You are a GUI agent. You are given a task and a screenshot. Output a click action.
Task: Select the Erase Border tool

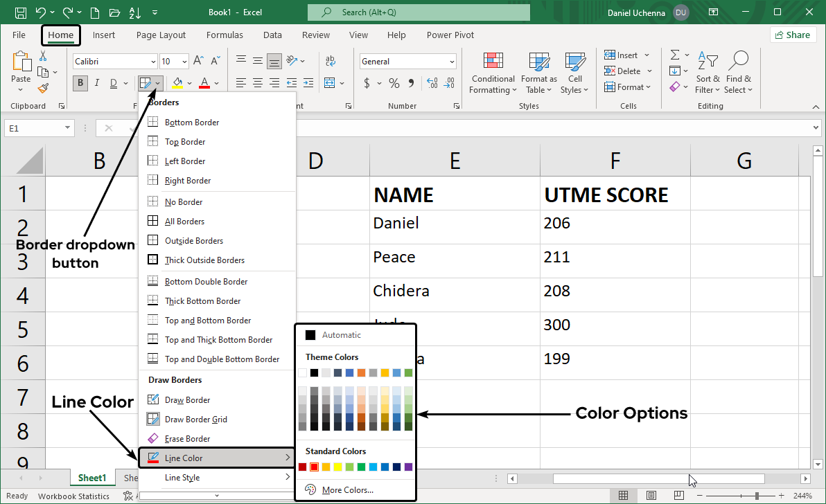pyautogui.click(x=187, y=438)
